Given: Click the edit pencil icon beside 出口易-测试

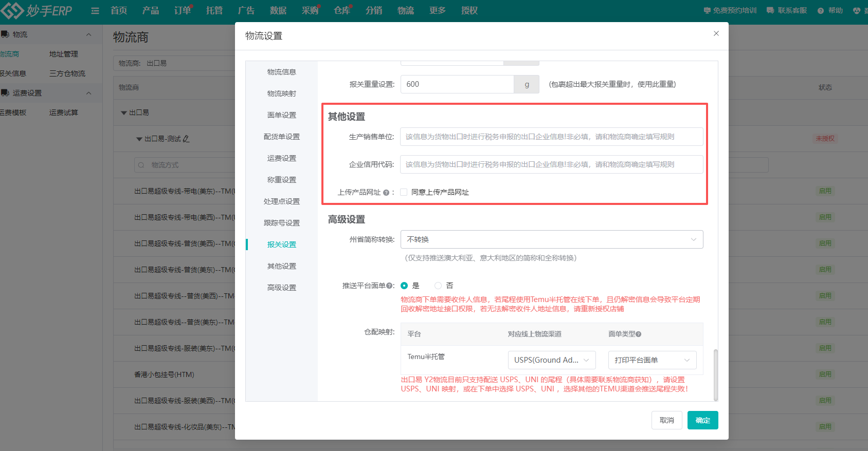Looking at the screenshot, I should click(186, 139).
